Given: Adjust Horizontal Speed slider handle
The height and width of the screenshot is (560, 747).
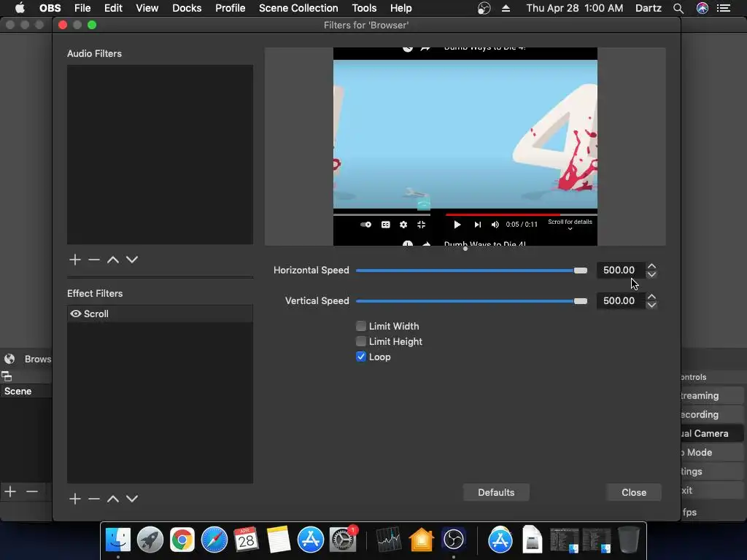Looking at the screenshot, I should pos(580,271).
